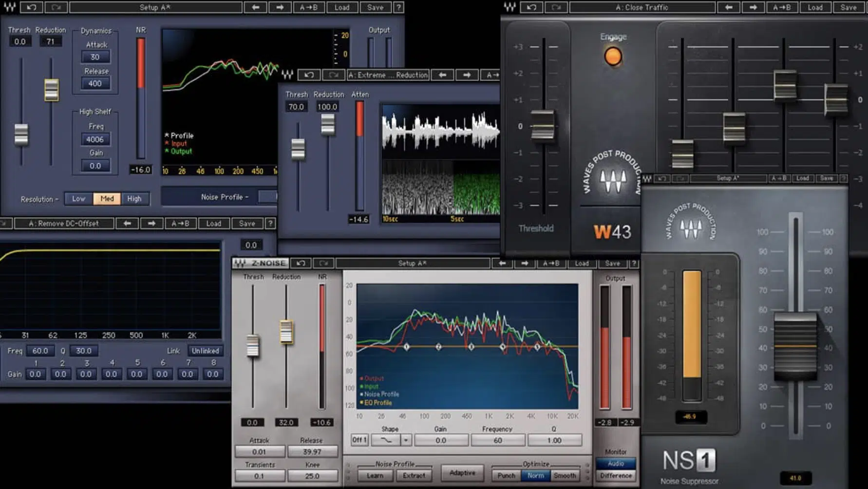Click previous preset arrow in Remove DC-Offset window
868x489 pixels.
pyautogui.click(x=127, y=224)
